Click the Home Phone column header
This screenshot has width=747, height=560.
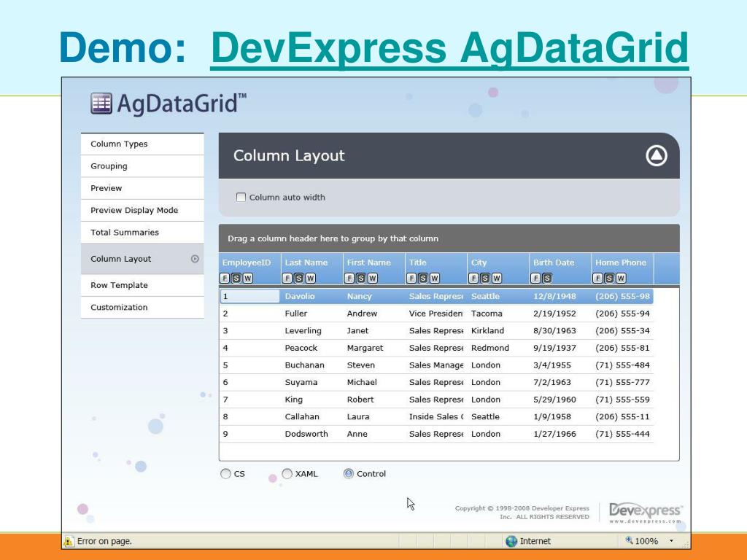tap(623, 269)
